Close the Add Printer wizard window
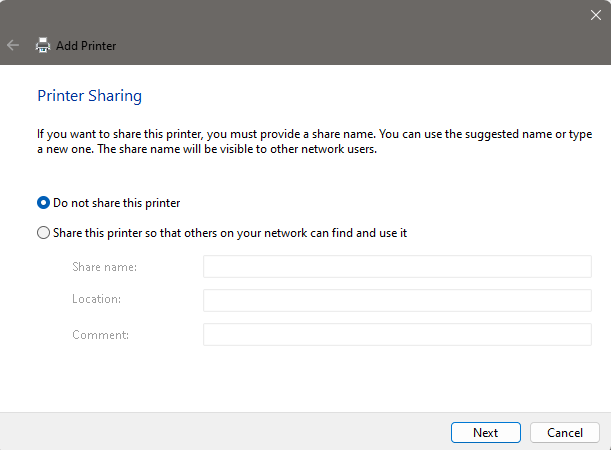Viewport: 611px width, 450px height. tap(595, 15)
